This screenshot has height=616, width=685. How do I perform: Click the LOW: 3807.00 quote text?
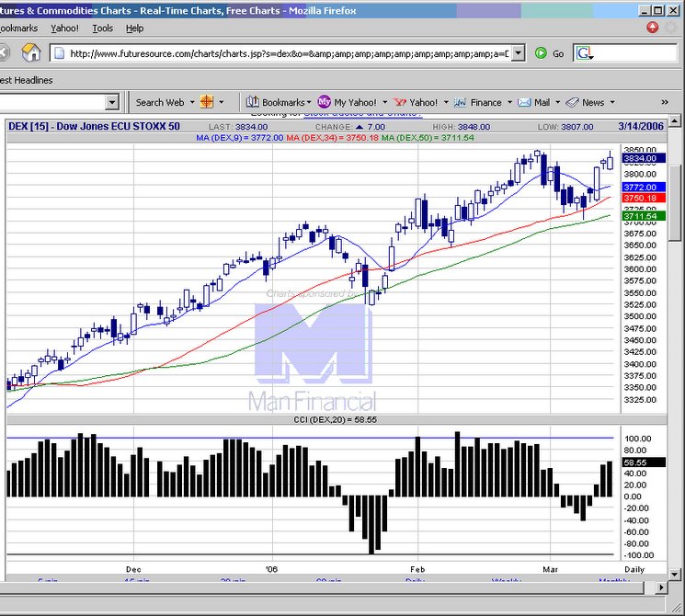click(565, 127)
